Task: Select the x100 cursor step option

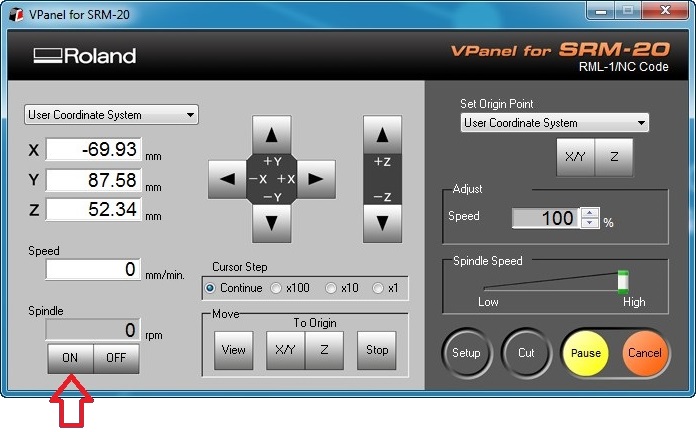Action: point(290,288)
